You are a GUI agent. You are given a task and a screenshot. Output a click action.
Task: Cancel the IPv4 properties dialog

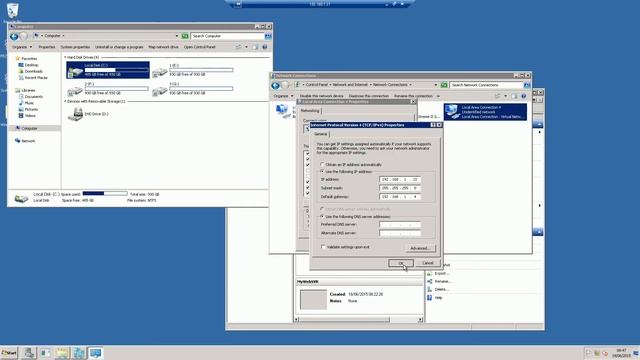pyautogui.click(x=427, y=263)
